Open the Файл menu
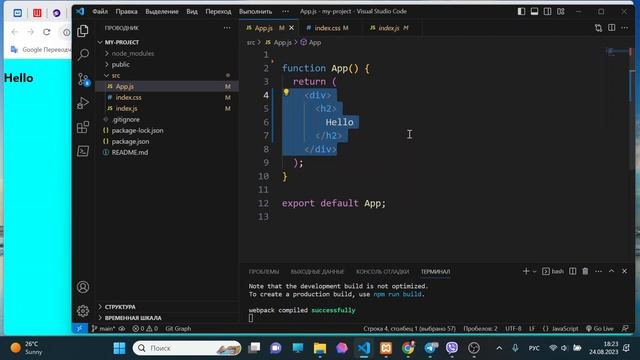 click(100, 11)
